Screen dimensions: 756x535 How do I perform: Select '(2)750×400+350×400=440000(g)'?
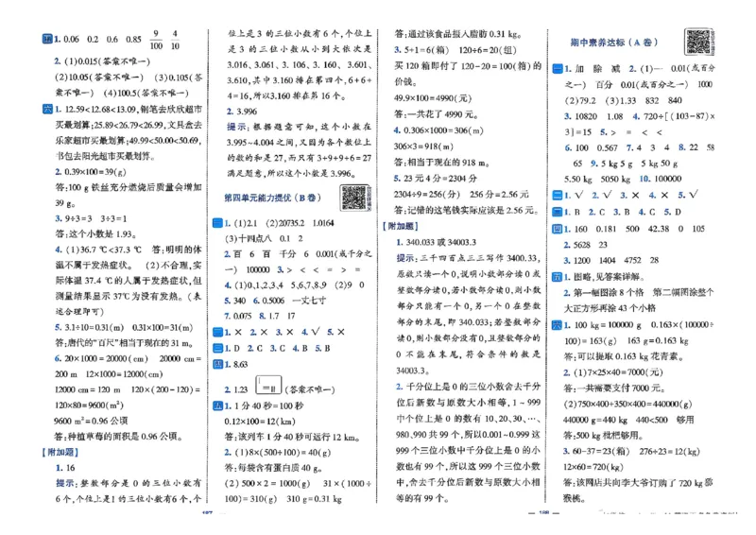click(627, 405)
